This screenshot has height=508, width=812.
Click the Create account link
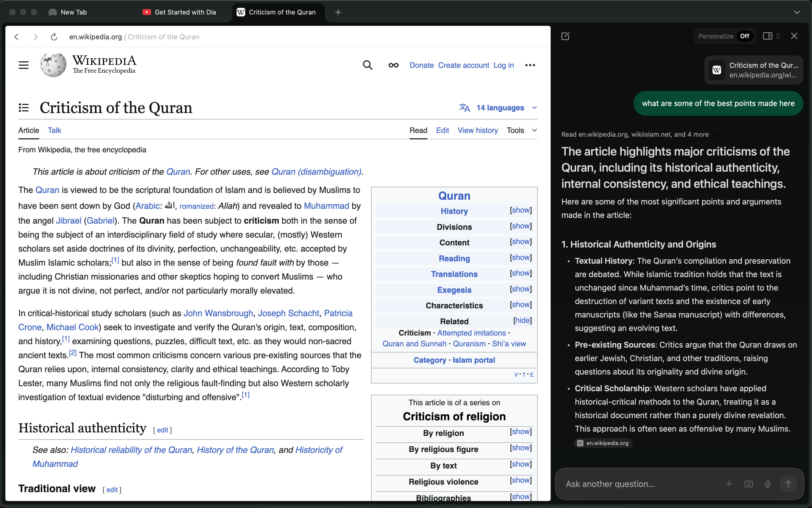tap(464, 65)
